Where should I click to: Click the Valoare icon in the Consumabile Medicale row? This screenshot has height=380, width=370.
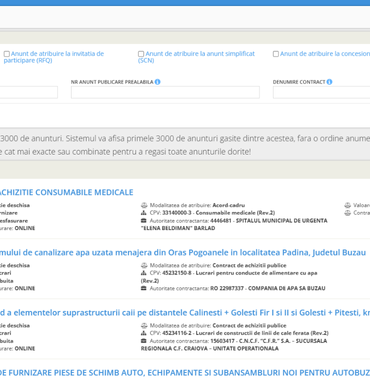[x=347, y=205]
